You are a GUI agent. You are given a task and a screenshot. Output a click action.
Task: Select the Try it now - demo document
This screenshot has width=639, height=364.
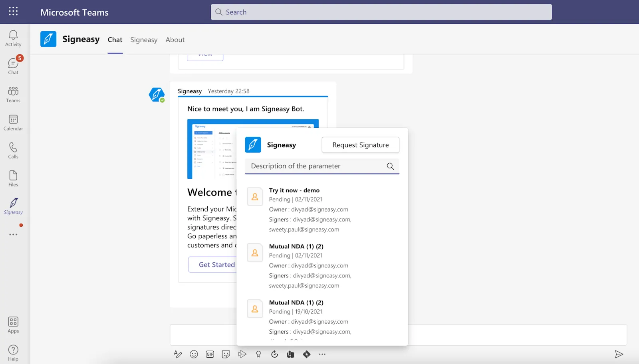click(x=322, y=210)
